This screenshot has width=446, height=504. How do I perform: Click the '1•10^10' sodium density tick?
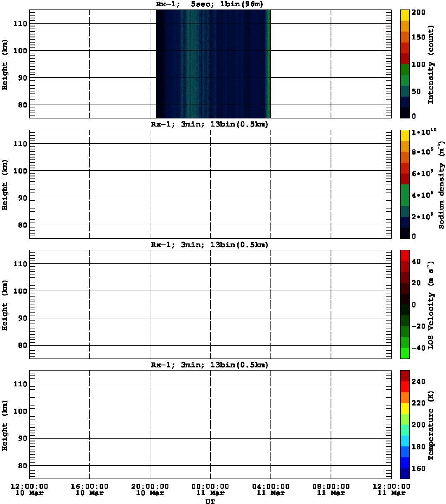coord(424,132)
